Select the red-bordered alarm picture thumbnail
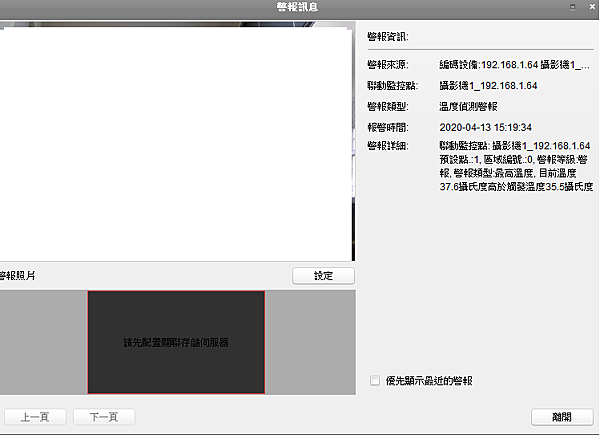 [x=176, y=342]
